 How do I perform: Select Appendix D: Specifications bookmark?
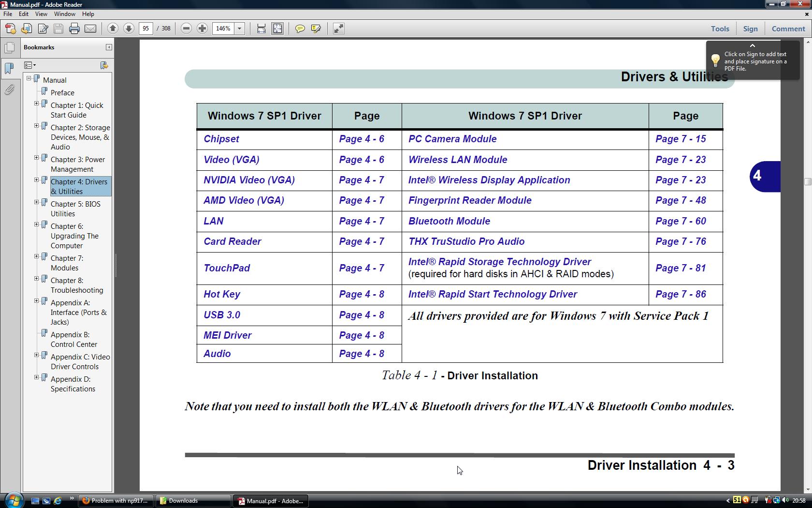[73, 384]
